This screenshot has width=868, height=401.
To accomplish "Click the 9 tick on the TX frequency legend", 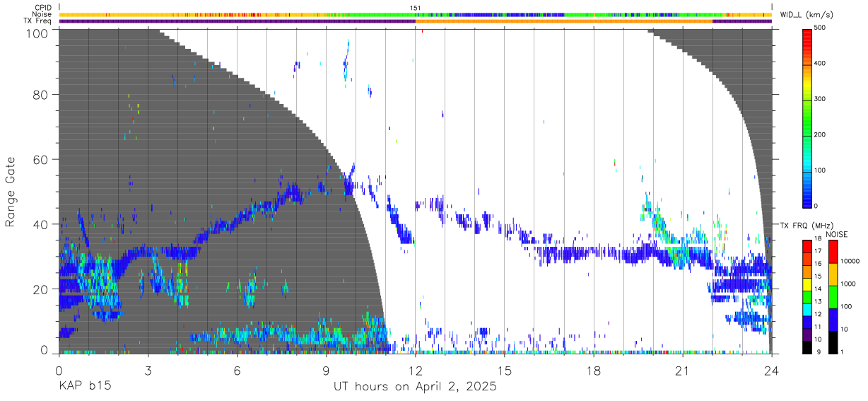I will coord(819,351).
